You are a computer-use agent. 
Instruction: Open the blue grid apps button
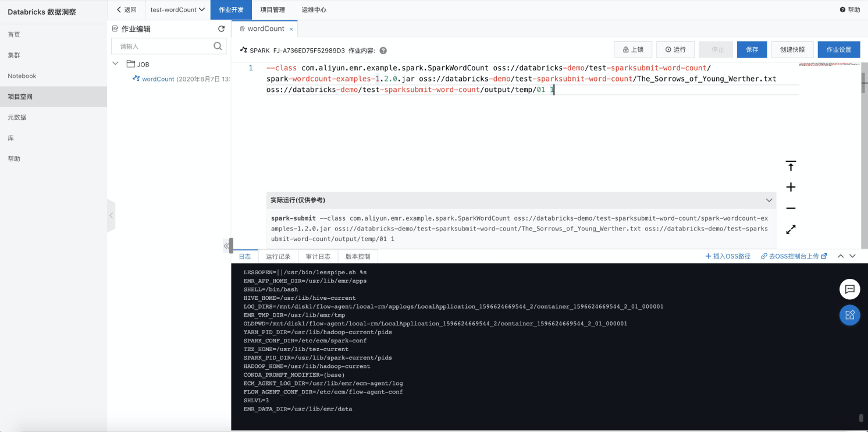click(849, 315)
